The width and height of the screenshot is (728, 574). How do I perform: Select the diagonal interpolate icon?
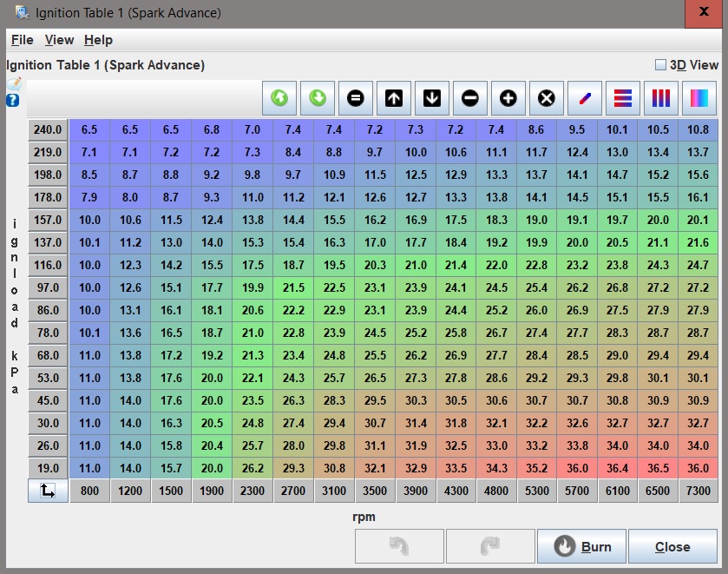tap(585, 99)
